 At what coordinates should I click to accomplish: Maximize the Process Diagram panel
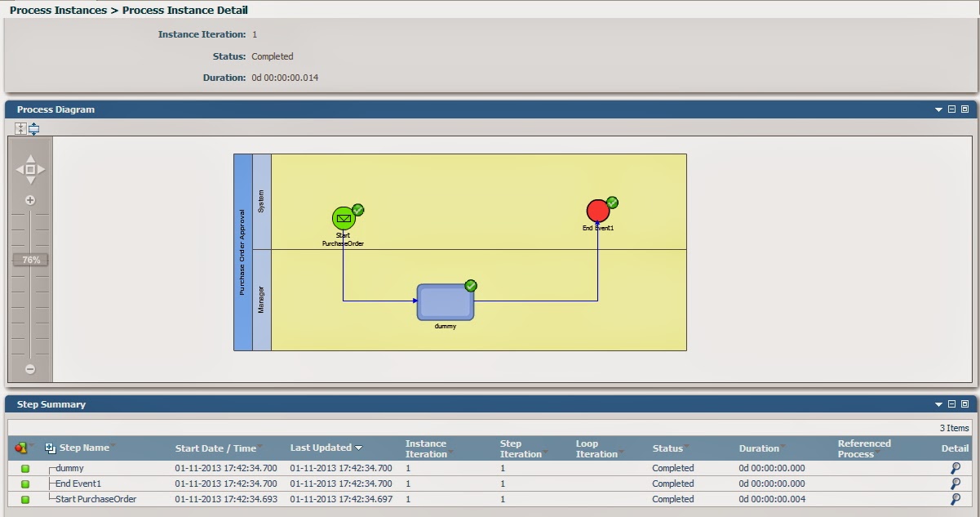964,109
